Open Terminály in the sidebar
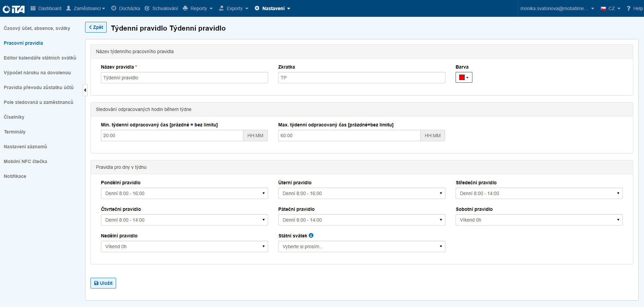 pyautogui.click(x=14, y=132)
